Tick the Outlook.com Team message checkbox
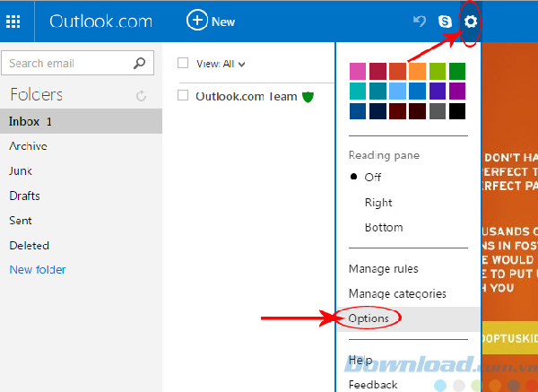The image size is (538, 392). click(183, 95)
